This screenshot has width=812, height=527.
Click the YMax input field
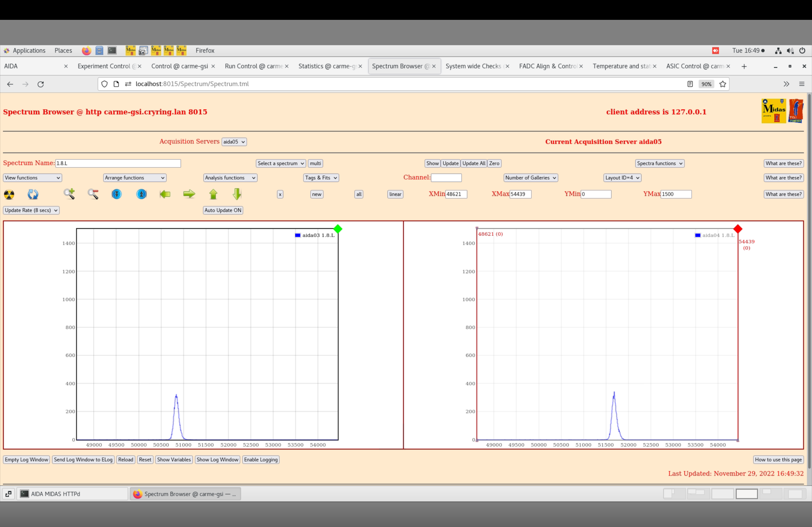(676, 194)
